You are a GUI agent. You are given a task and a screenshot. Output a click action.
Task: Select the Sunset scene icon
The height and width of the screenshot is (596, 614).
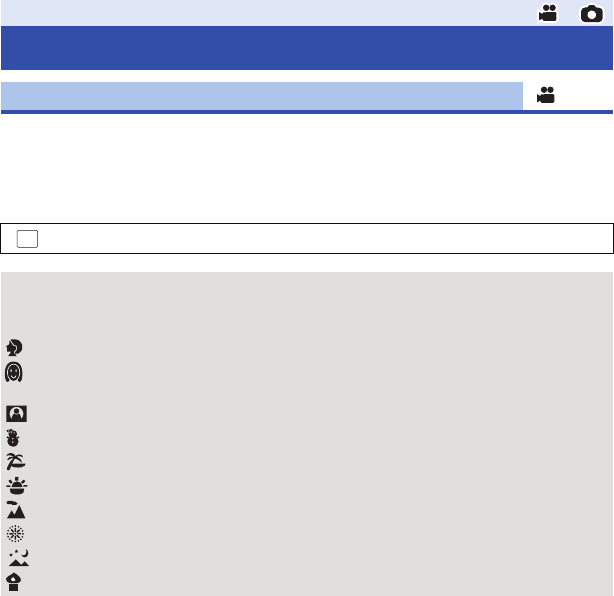[16, 486]
